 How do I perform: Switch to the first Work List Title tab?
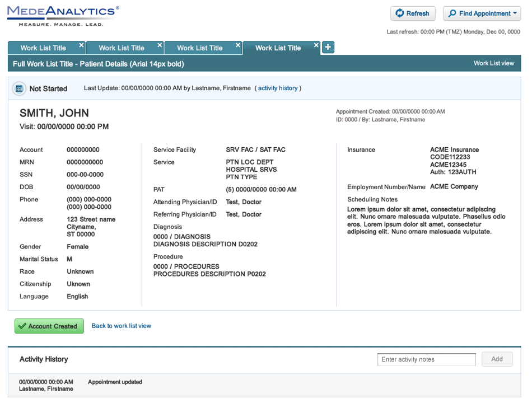(43, 48)
